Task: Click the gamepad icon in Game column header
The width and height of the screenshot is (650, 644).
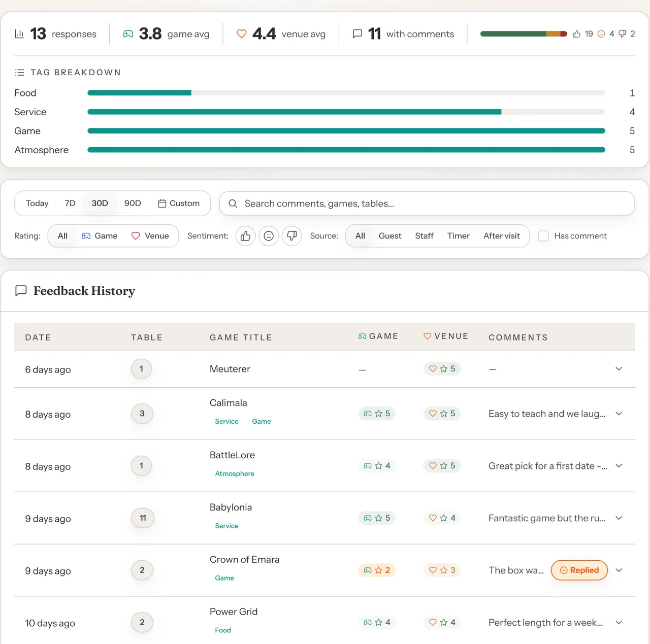Action: [362, 336]
